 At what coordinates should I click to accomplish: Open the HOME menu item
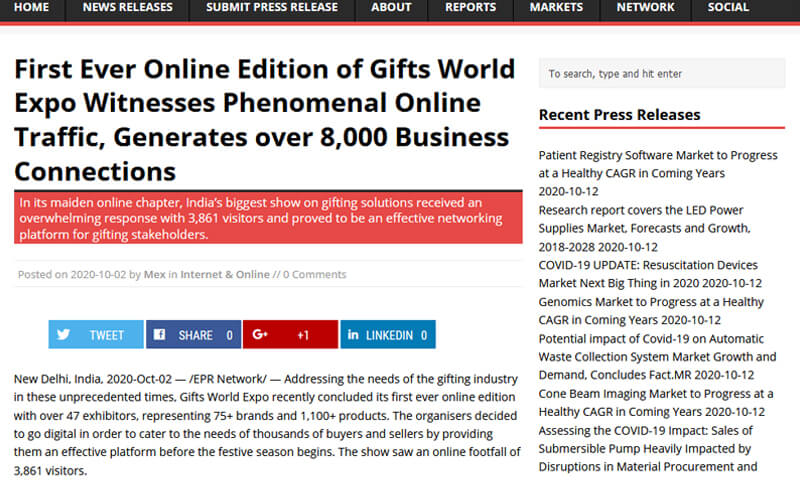point(32,8)
